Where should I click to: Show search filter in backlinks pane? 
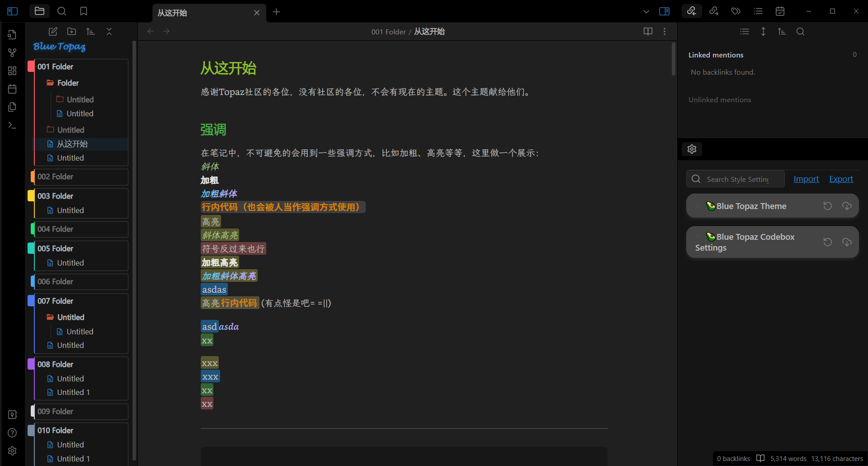click(800, 31)
